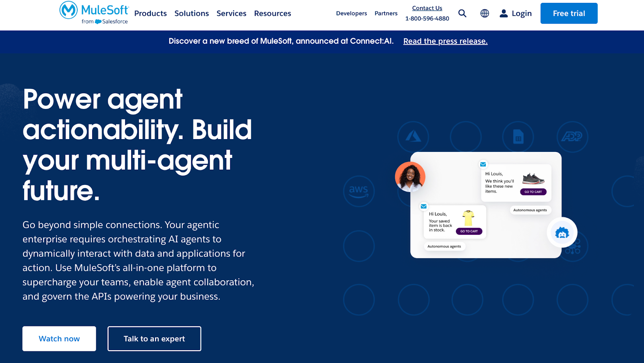Go to Partners page
The width and height of the screenshot is (644, 363).
pos(386,13)
